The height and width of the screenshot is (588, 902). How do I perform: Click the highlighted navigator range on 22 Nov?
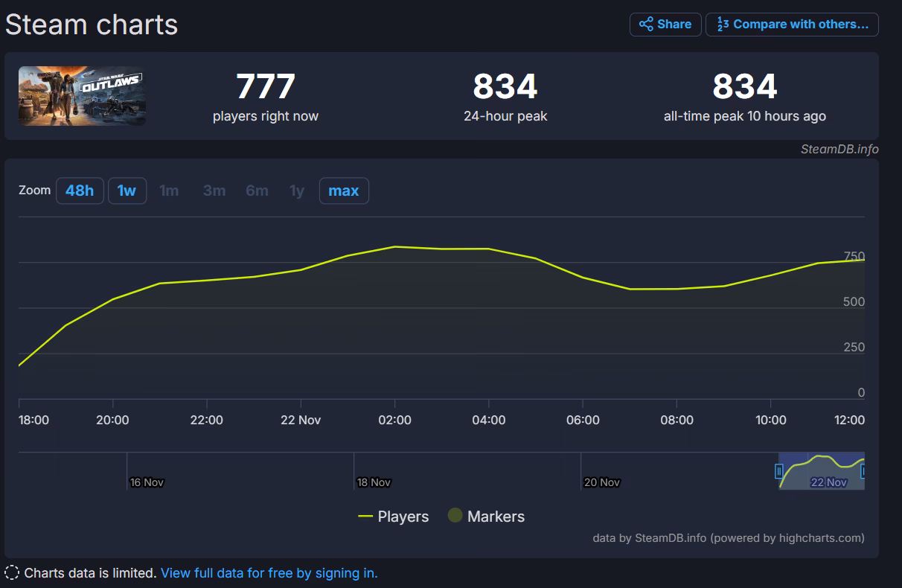[822, 471]
